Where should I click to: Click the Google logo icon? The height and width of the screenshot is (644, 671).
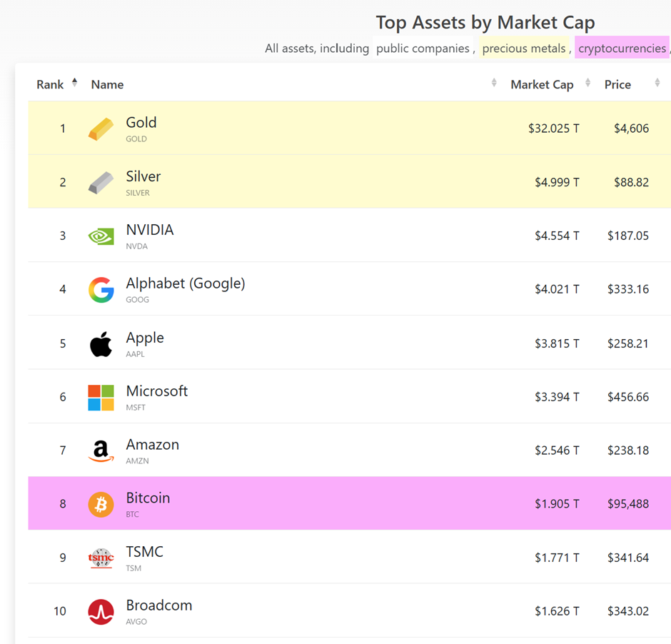point(101,290)
